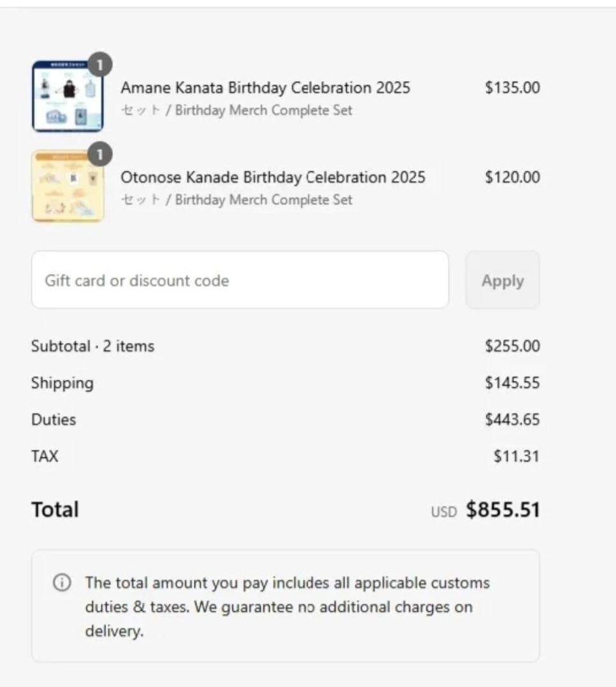Click Otonose Kanade Birthday Celebration 2025 title
This screenshot has height=687, width=616.
point(273,177)
